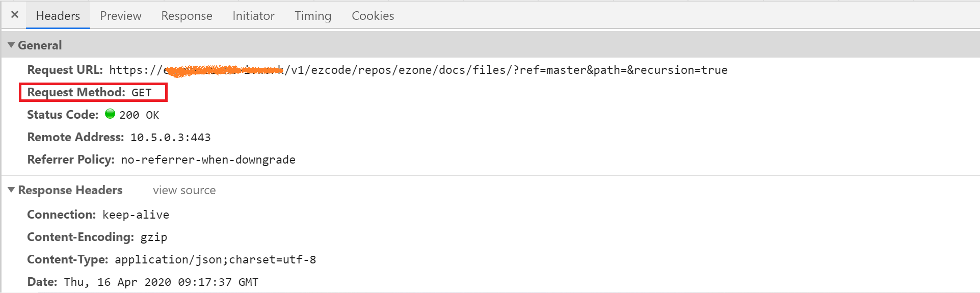The height and width of the screenshot is (293, 980).
Task: Open the Response tab
Action: coord(187,16)
